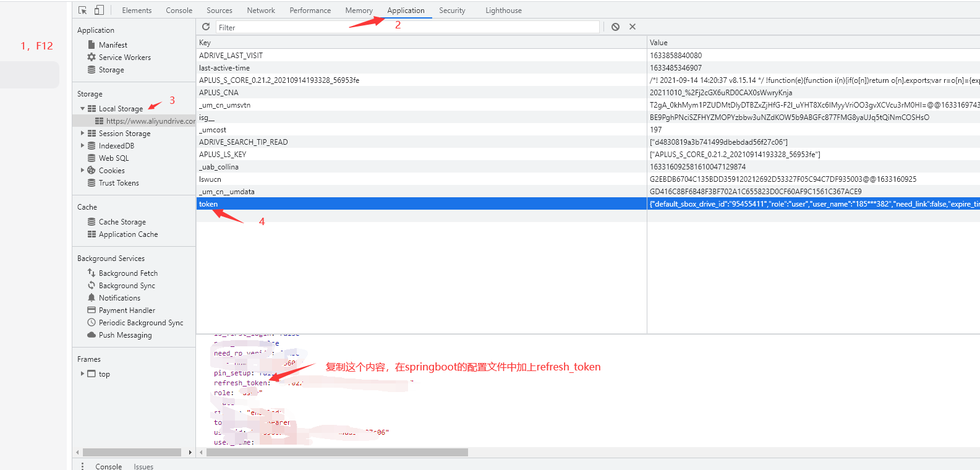The width and height of the screenshot is (980, 470).
Task: Click the sidebar scrollbar right arrow
Action: click(190, 453)
